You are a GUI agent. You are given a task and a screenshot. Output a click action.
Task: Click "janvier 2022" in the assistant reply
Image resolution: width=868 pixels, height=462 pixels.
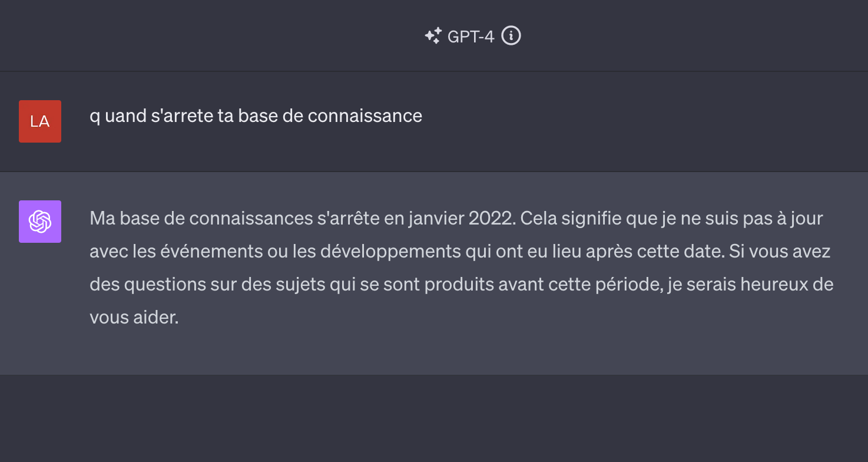point(465,219)
